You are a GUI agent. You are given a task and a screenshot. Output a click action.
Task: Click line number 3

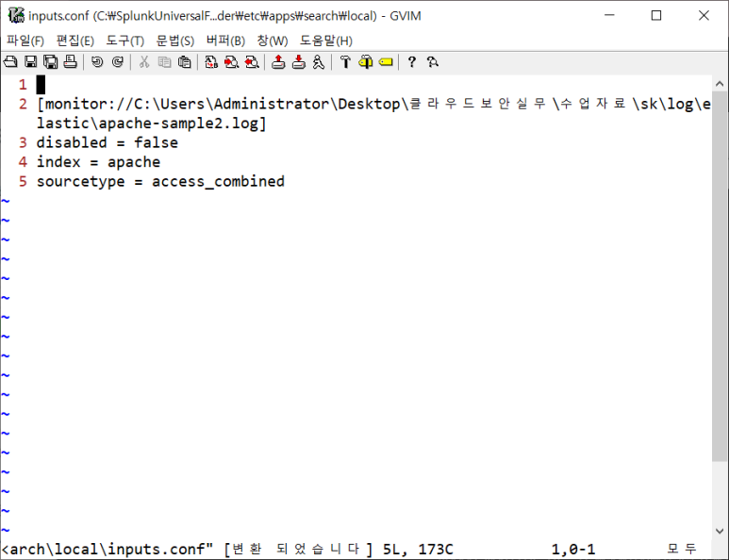tap(23, 142)
